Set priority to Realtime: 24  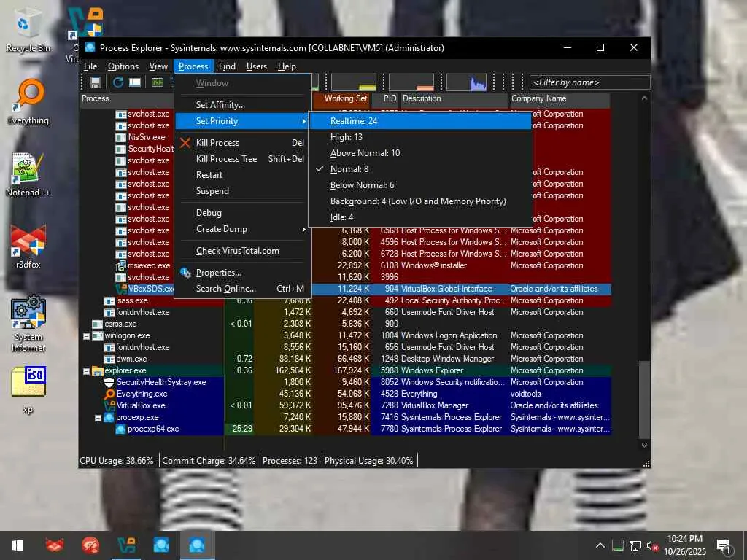tap(420, 121)
